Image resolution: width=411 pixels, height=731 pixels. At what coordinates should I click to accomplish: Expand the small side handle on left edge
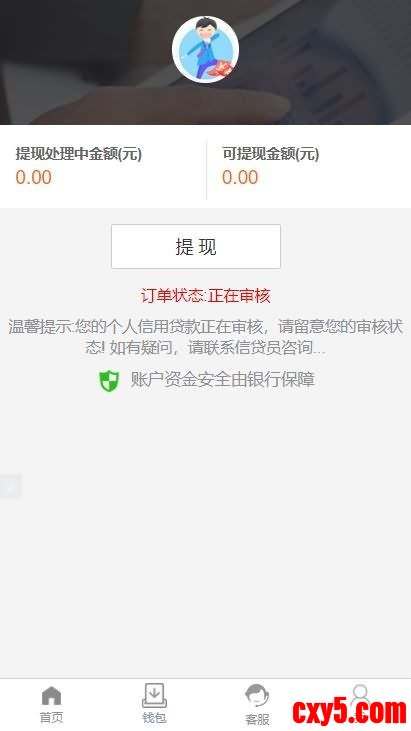point(10,487)
